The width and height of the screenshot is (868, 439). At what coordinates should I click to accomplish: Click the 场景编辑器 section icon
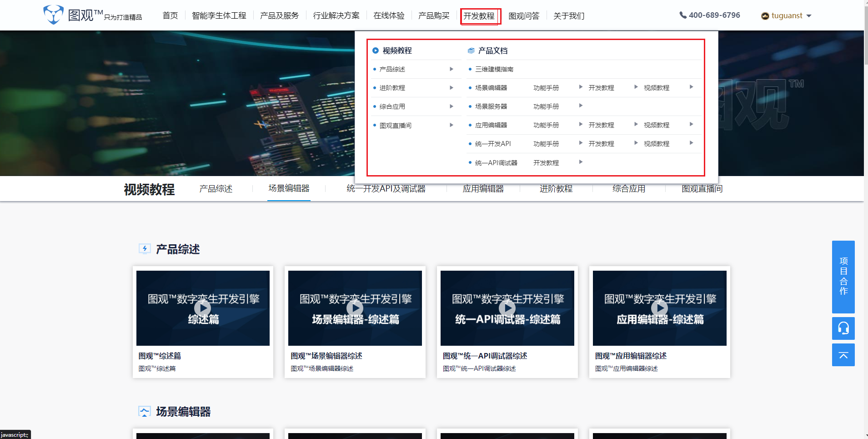pyautogui.click(x=145, y=411)
